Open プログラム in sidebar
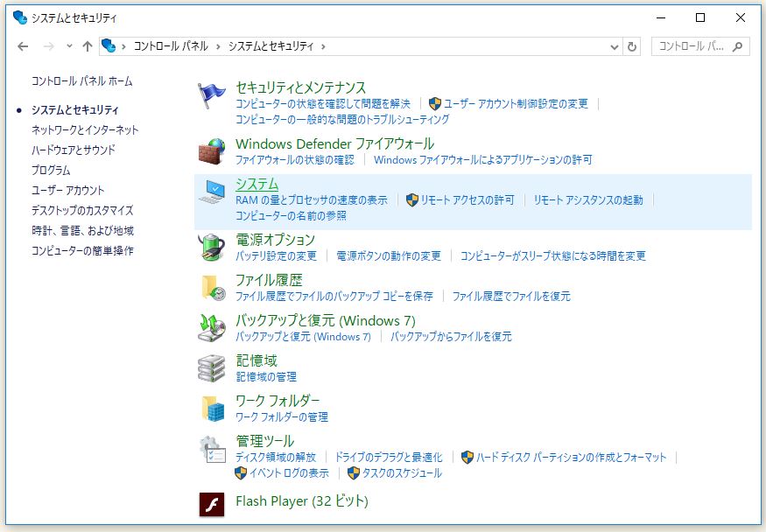The height and width of the screenshot is (532, 766). click(x=51, y=171)
